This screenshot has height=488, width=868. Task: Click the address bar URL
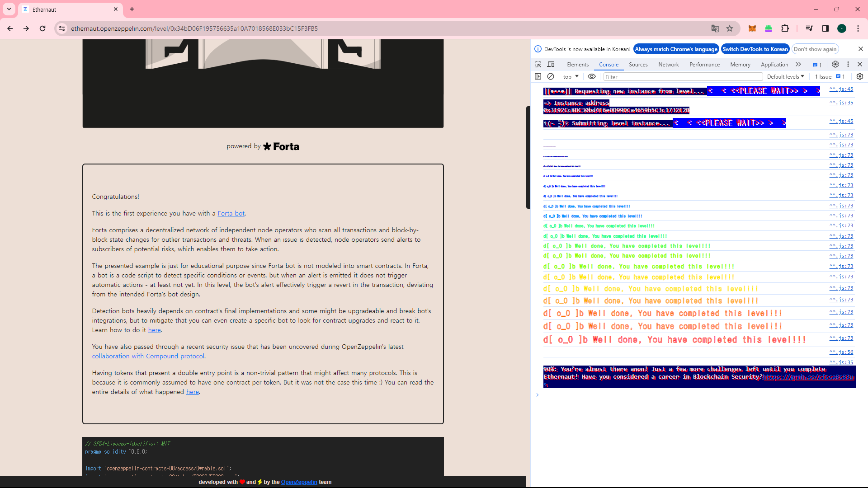pyautogui.click(x=194, y=28)
